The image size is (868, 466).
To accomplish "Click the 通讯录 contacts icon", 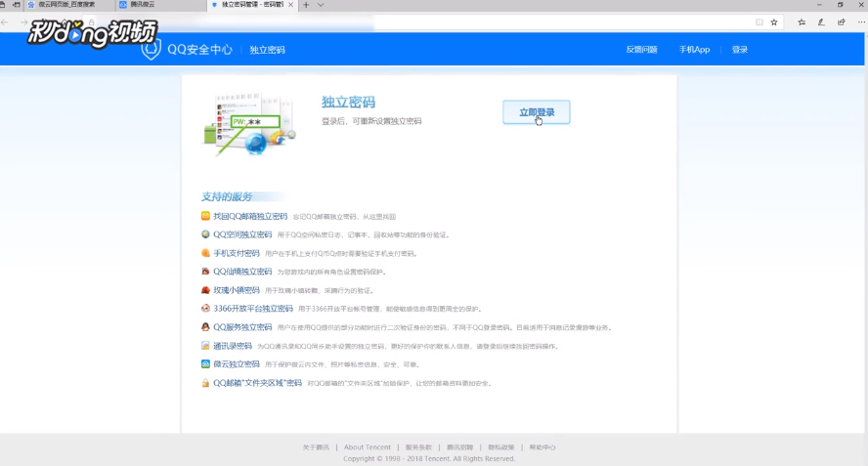I will click(x=205, y=346).
